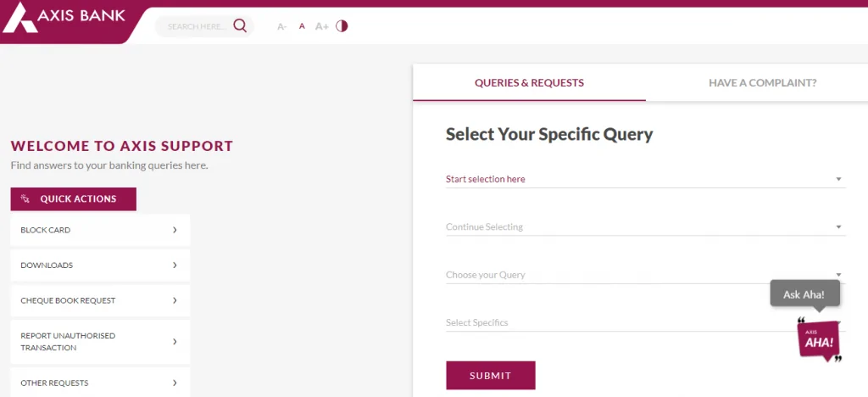Image resolution: width=868 pixels, height=397 pixels.
Task: Click in the Search Here field
Action: [198, 26]
